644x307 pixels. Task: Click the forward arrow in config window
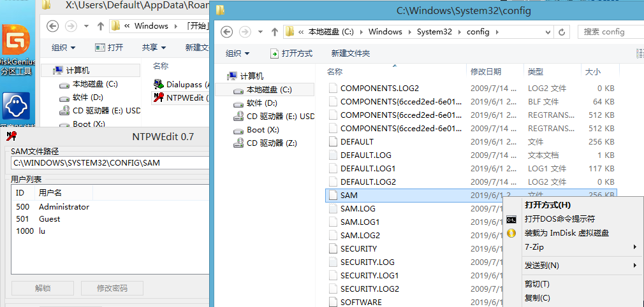[x=245, y=32]
